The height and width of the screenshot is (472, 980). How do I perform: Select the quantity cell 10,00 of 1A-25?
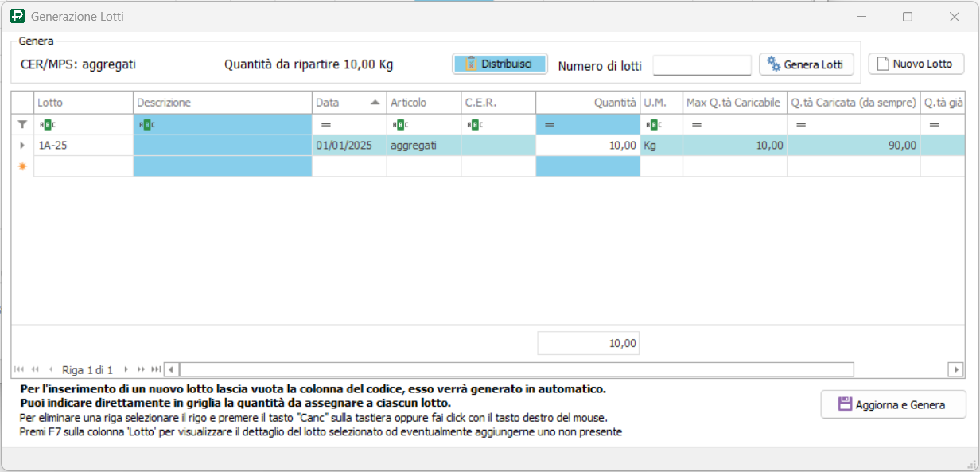(587, 146)
